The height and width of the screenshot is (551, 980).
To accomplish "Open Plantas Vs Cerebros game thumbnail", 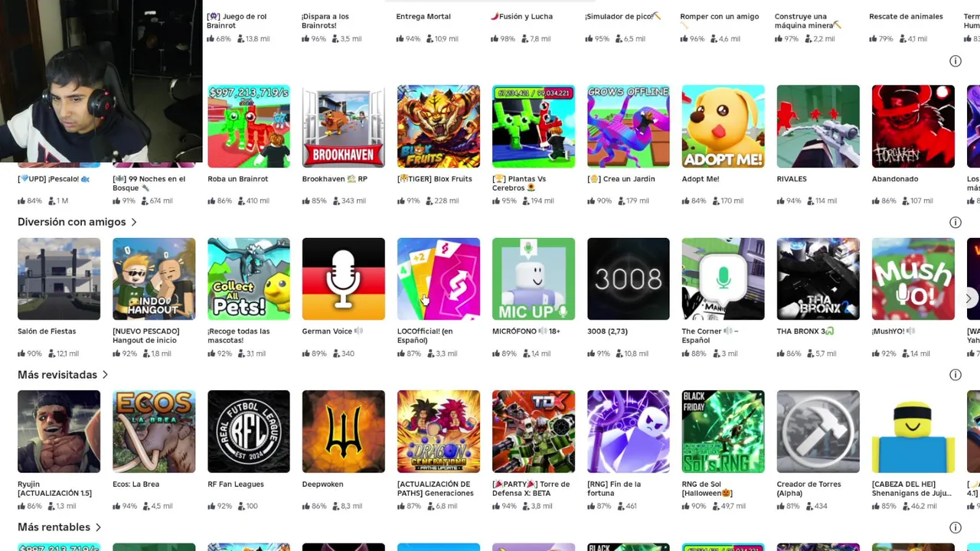I will click(534, 126).
